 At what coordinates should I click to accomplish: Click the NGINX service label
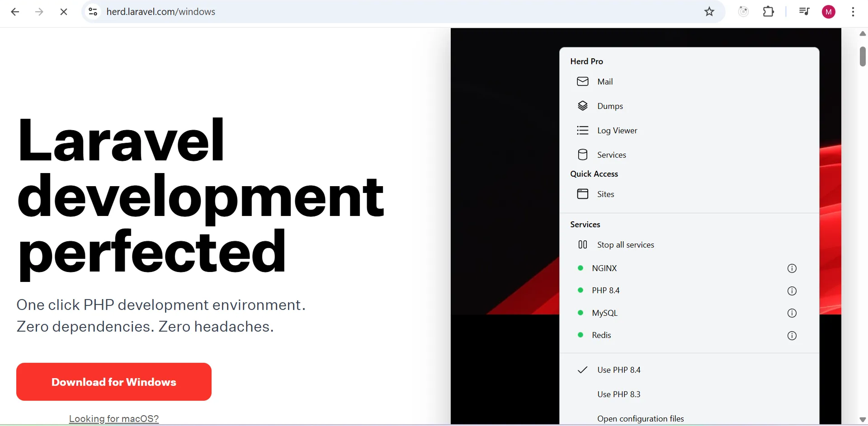[x=604, y=268]
